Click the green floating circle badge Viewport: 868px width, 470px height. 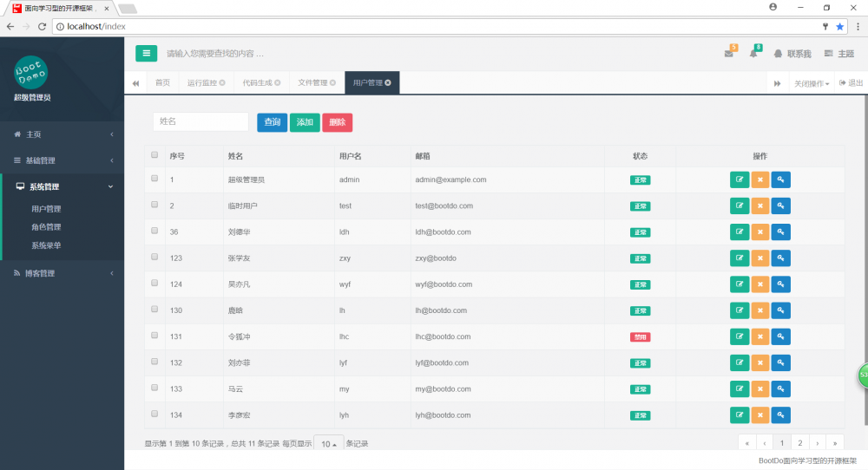point(863,375)
